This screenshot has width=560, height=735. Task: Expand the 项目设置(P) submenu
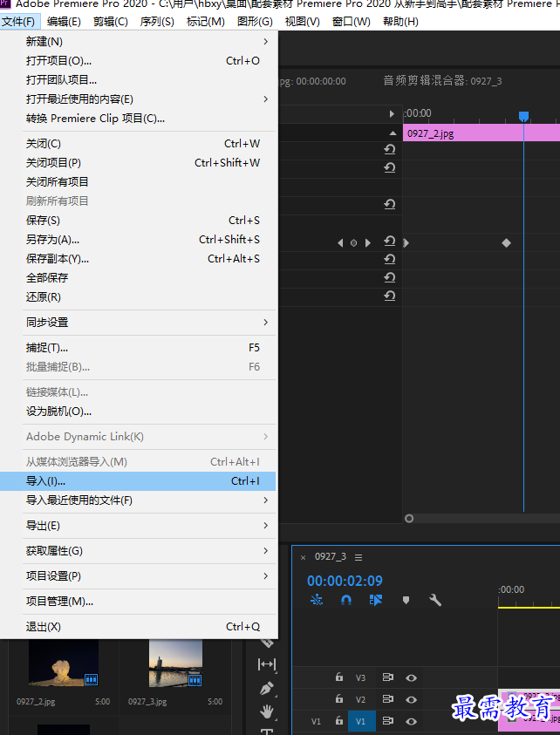click(x=138, y=576)
